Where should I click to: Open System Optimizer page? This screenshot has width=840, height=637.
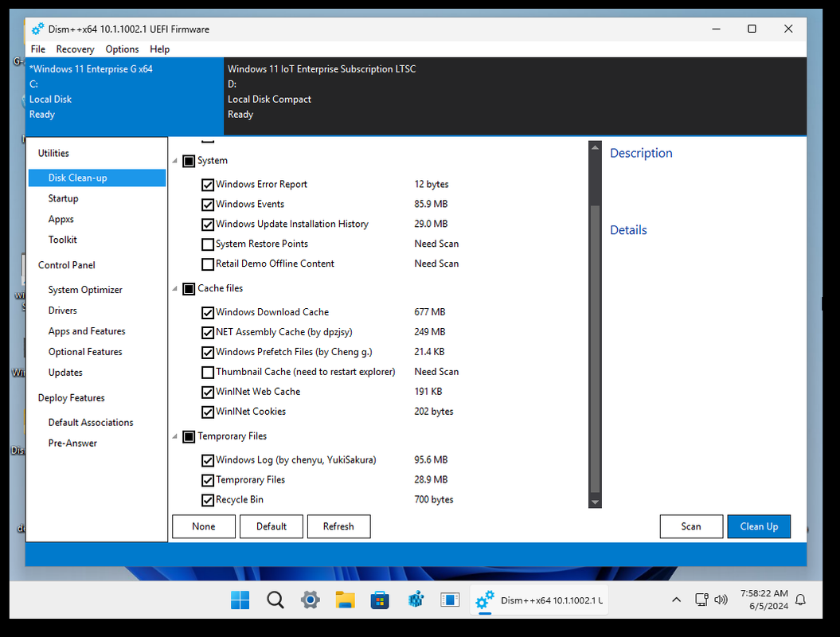pos(85,290)
